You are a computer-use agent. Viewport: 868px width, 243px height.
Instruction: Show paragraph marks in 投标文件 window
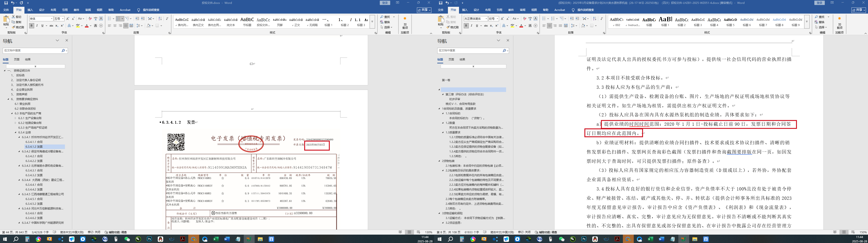(167, 19)
